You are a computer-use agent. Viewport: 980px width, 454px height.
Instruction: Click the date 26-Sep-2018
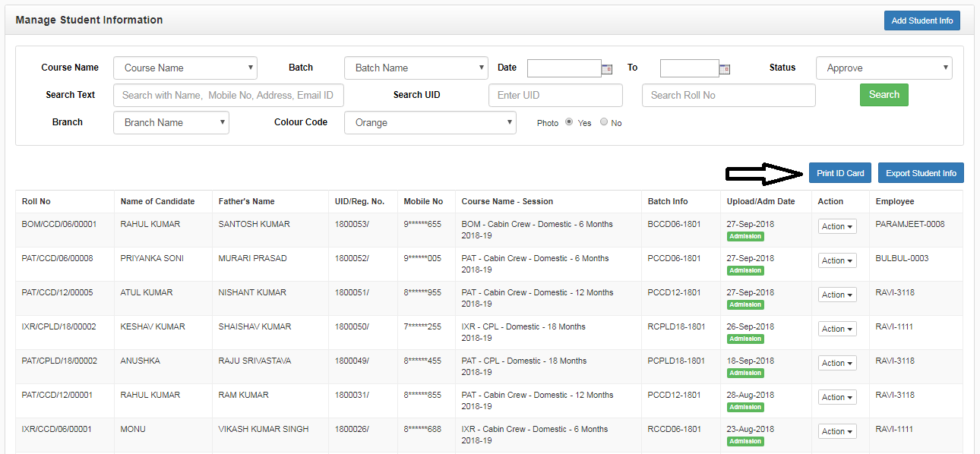click(751, 326)
